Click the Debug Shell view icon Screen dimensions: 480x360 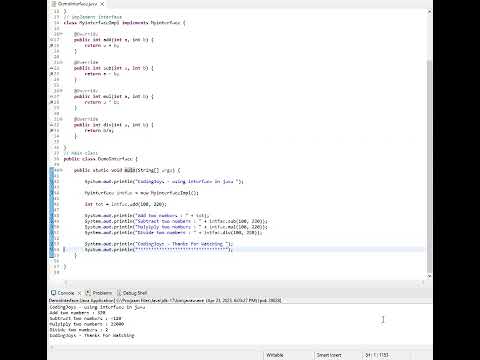pos(119,293)
